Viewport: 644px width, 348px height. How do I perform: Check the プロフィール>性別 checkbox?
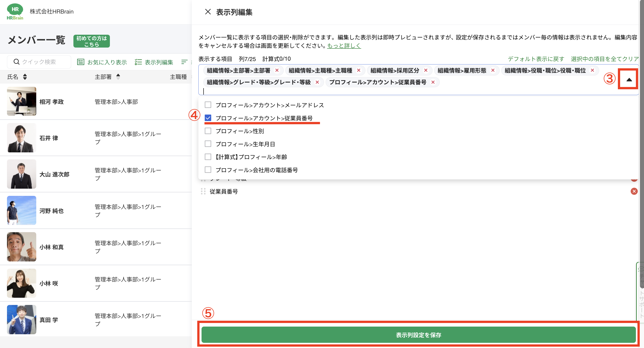click(x=208, y=131)
